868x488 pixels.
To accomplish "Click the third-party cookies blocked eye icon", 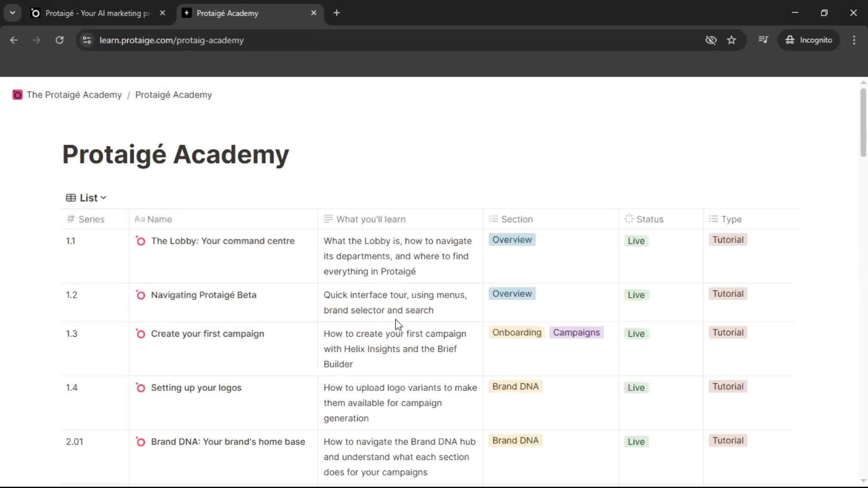I will [711, 40].
